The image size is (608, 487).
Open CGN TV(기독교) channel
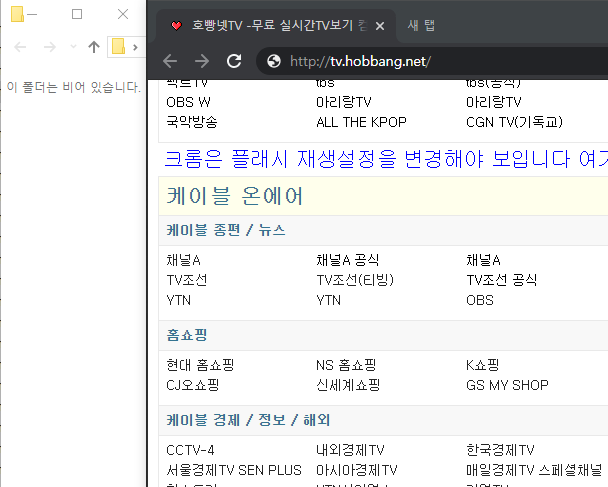coord(514,122)
